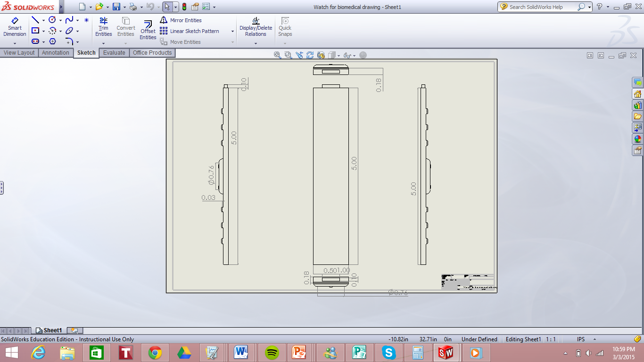Click the Rebuild traffic light icon
Screen dimensions: 644x362
[184, 7]
